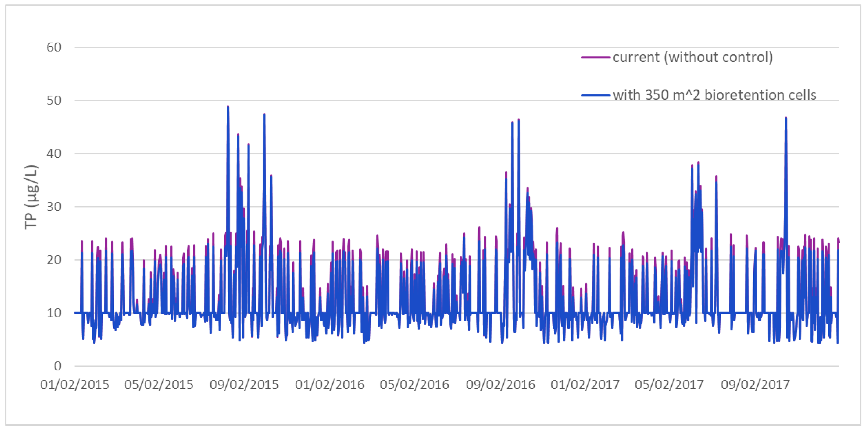Click the 10 y-axis label

point(54,313)
